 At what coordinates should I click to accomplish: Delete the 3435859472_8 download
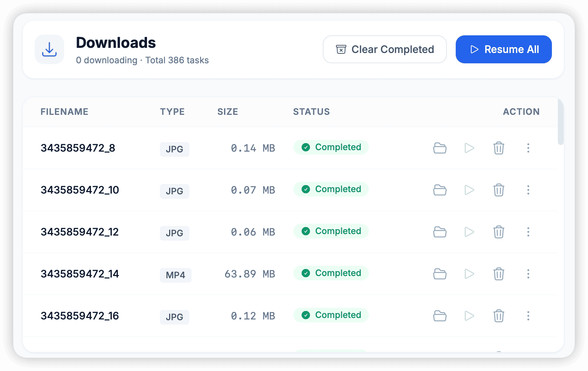click(x=499, y=148)
